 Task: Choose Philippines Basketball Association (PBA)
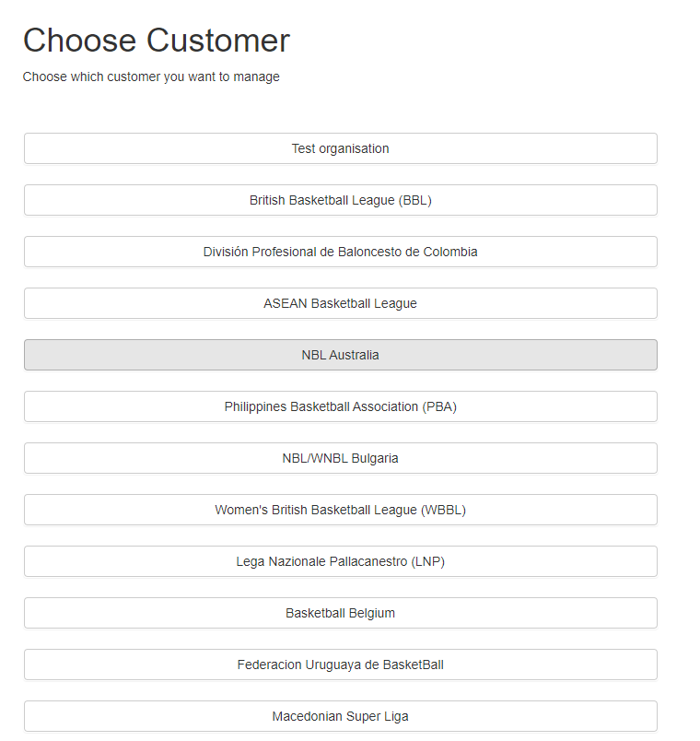(x=340, y=406)
